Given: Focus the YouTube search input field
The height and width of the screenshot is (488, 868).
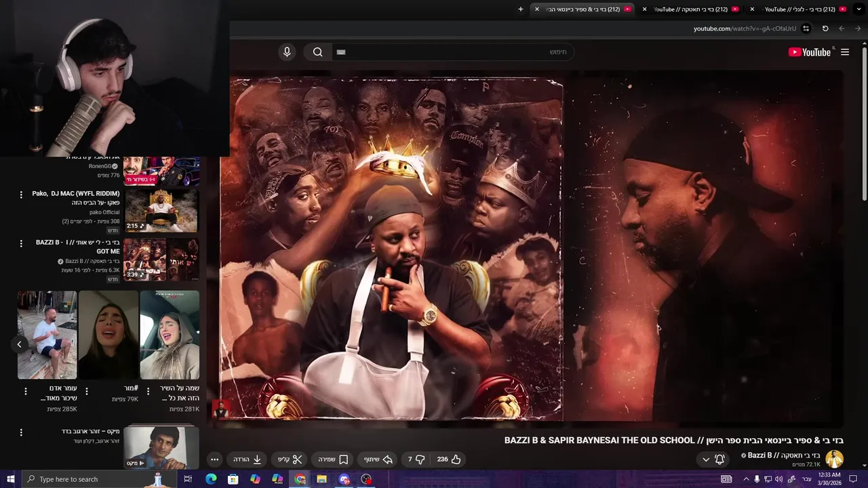Looking at the screenshot, I should click(x=452, y=52).
